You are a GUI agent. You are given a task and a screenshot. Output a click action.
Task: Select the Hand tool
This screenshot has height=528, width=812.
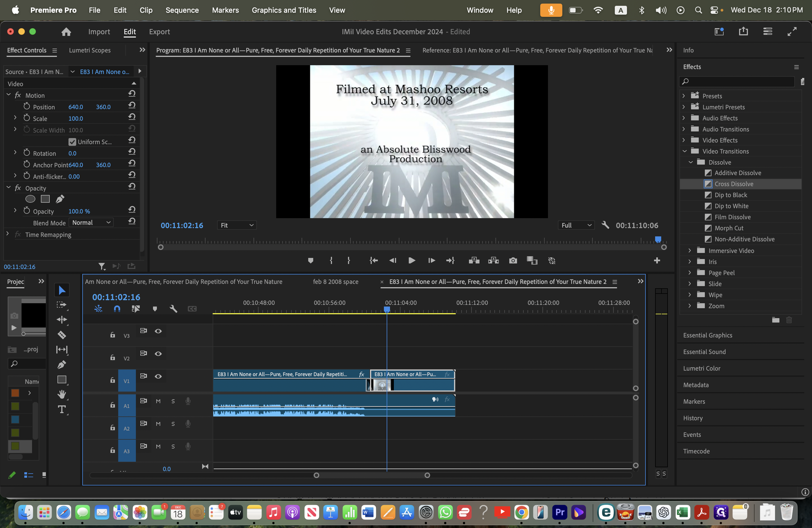click(62, 394)
